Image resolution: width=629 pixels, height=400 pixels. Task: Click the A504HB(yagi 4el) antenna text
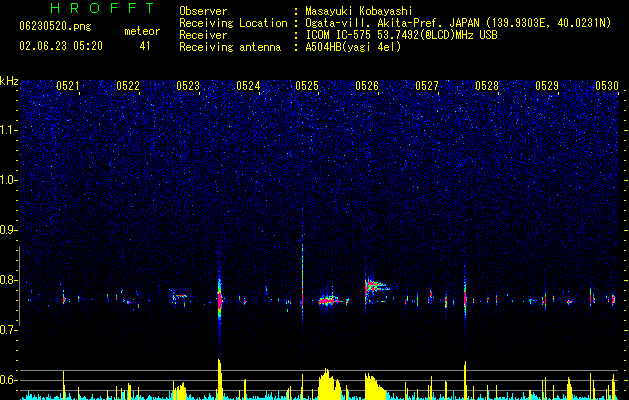point(353,47)
